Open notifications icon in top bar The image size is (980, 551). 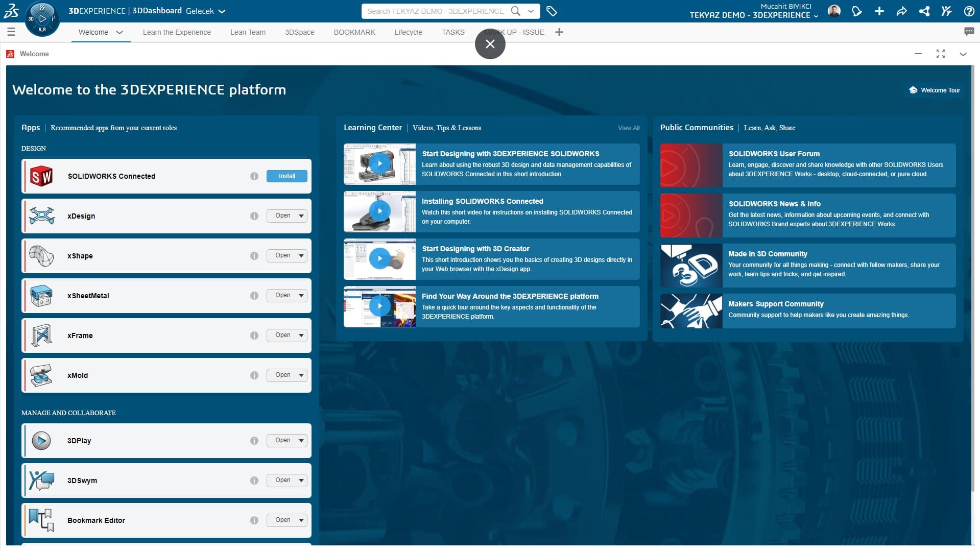click(x=857, y=11)
